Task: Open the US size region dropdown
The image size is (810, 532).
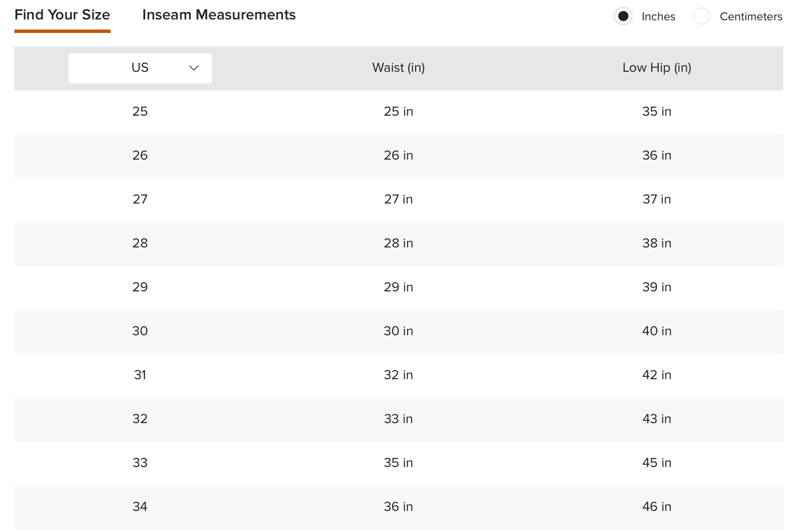Action: coord(140,68)
